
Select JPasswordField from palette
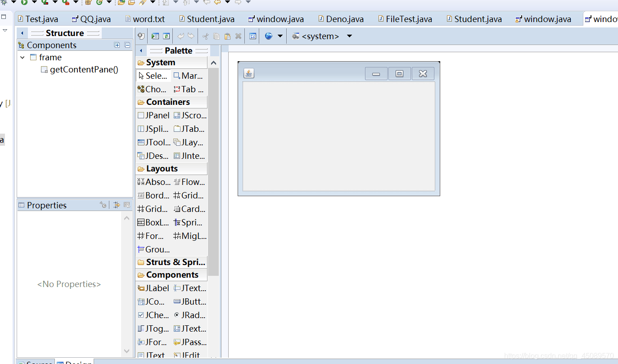point(189,342)
